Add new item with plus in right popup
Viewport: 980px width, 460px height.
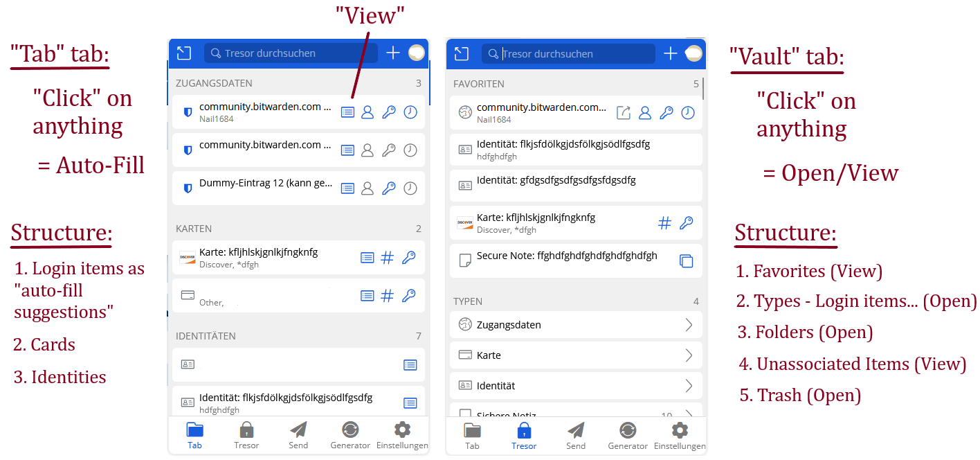[670, 53]
